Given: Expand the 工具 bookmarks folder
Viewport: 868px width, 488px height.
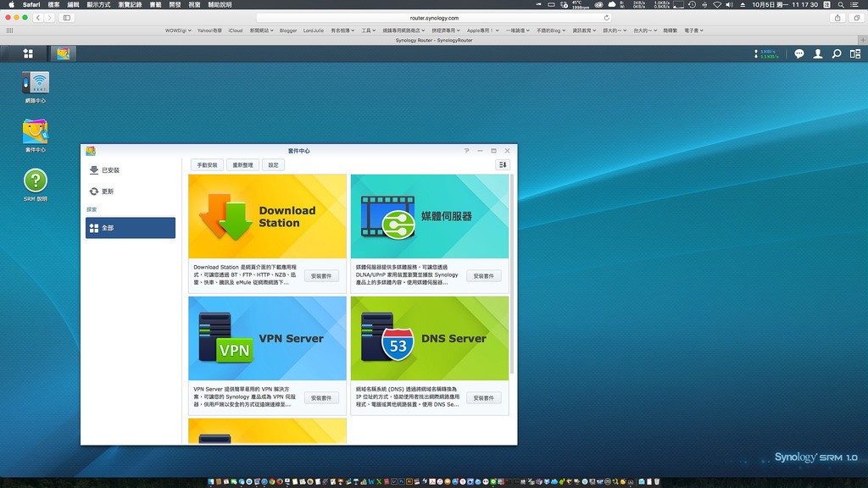Looking at the screenshot, I should (369, 30).
